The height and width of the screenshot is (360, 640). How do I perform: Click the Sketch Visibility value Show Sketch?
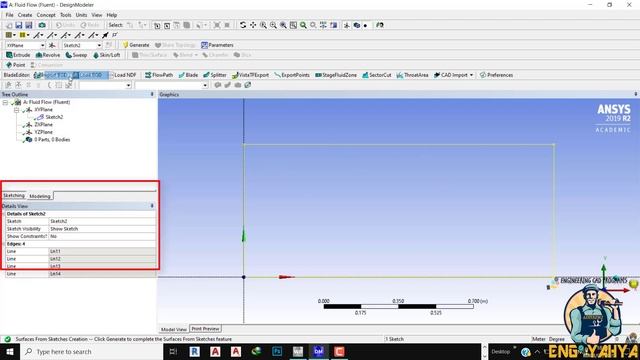pos(102,229)
